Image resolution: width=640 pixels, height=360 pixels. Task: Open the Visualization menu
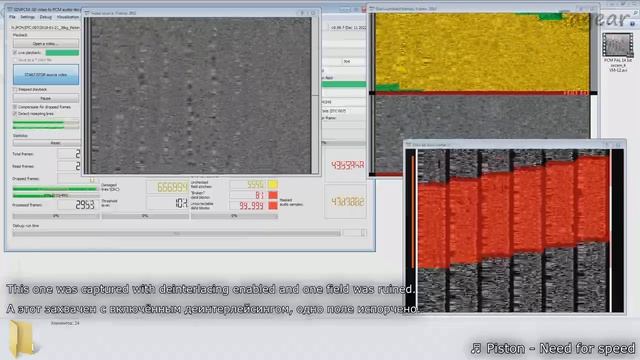click(68, 17)
